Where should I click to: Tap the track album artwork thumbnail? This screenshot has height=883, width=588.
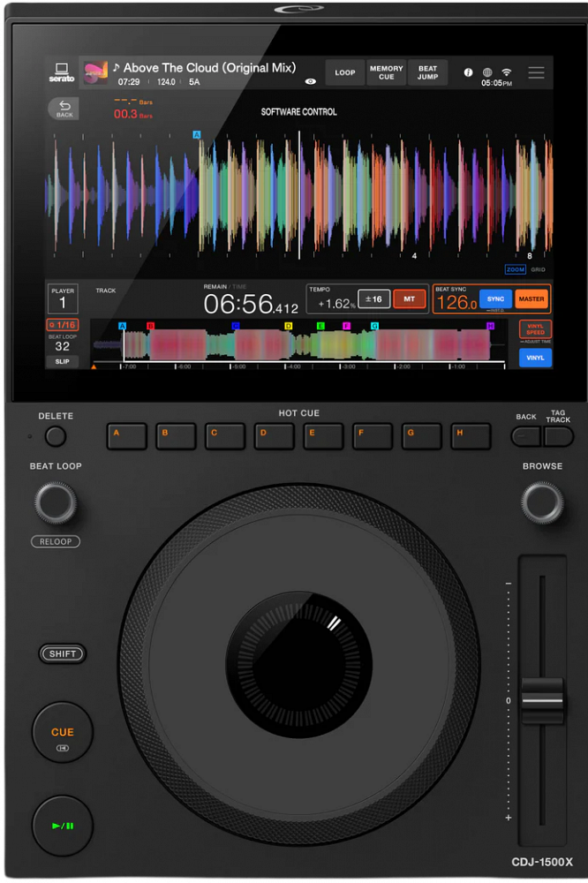tap(95, 73)
